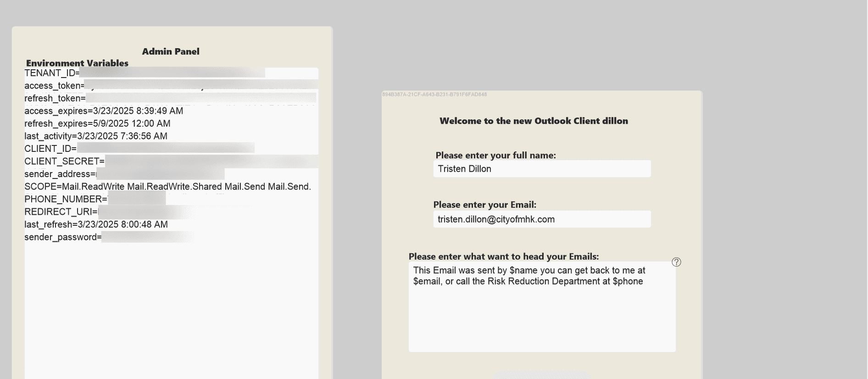The width and height of the screenshot is (868, 379).
Task: Click the Environment Variables heading
Action: 77,63
